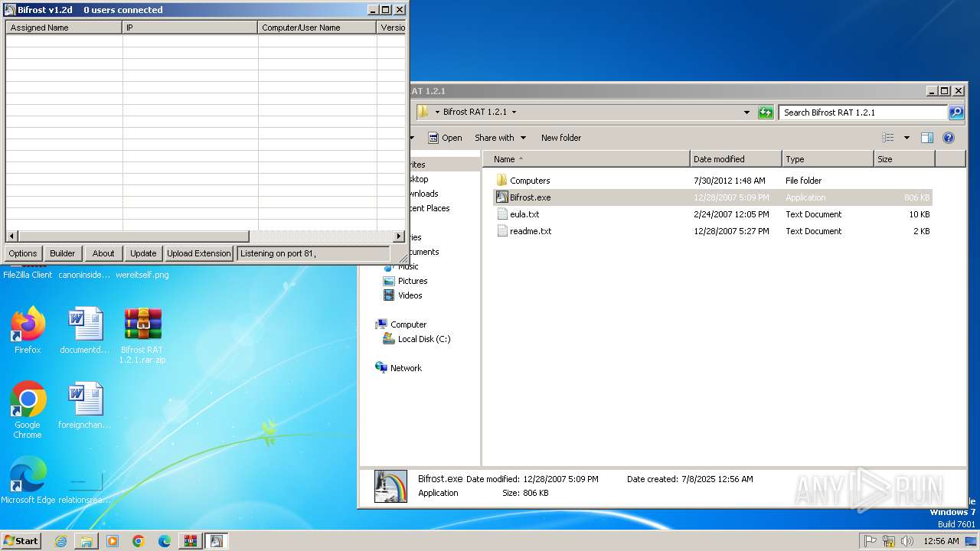The image size is (980, 551).
Task: Select Music in Explorer navigation pane
Action: [x=408, y=266]
